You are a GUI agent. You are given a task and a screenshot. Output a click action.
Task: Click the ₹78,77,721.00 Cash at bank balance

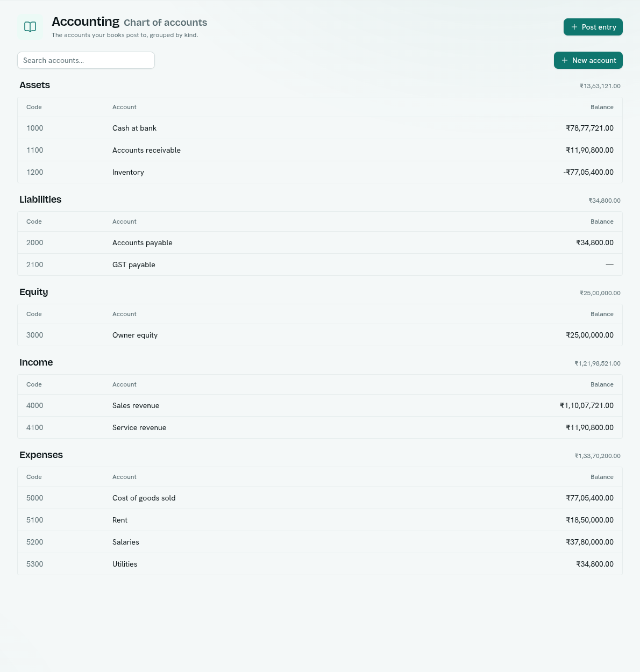click(589, 128)
